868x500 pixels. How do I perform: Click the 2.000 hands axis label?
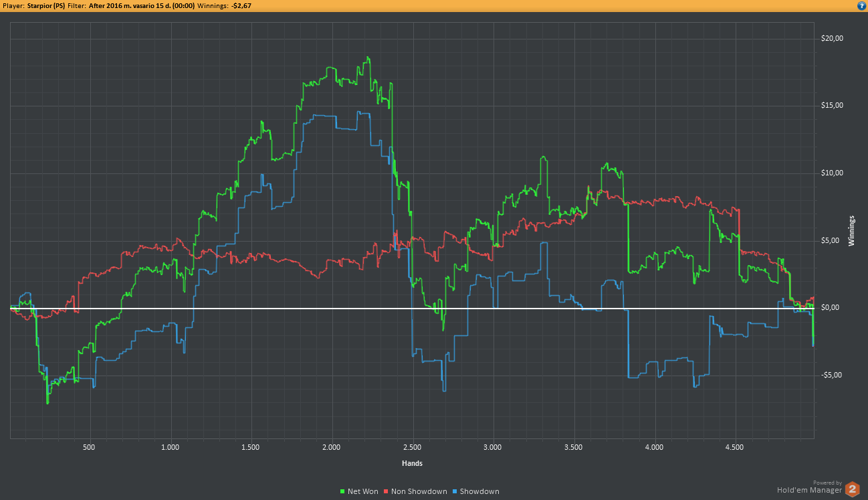click(x=332, y=447)
